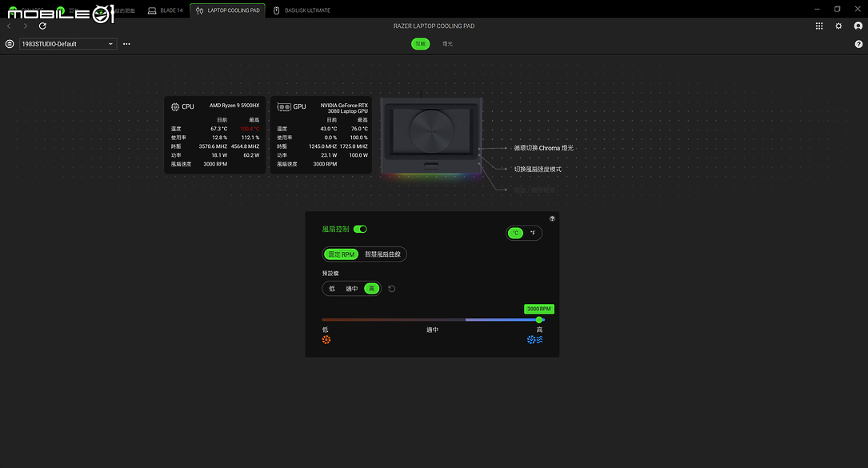Screen dimensions: 868x468
Task: Open the user account avatar icon
Action: tap(858, 26)
